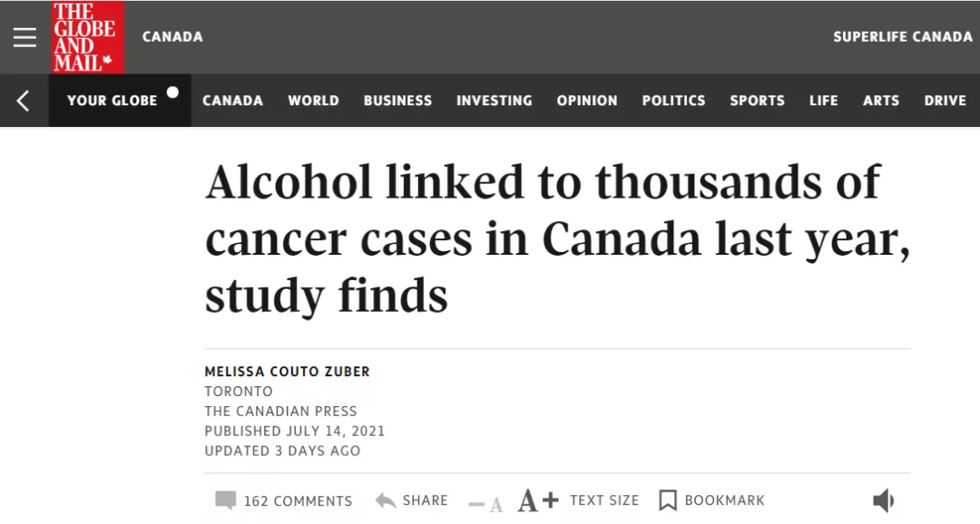Click the Superlife Canada link
980x524 pixels.
pos(903,37)
